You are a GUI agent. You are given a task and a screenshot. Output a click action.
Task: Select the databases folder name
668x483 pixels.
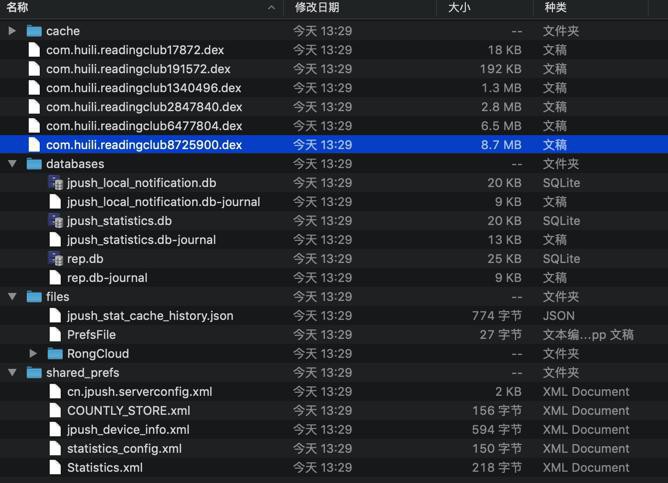tap(75, 164)
